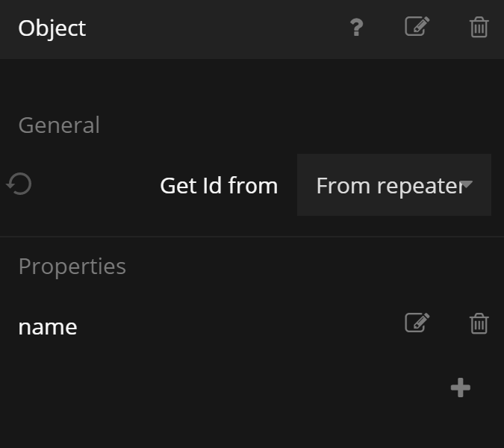Viewport: 504px width, 448px height.
Task: Click the Object panel title
Action: pyautogui.click(x=52, y=28)
